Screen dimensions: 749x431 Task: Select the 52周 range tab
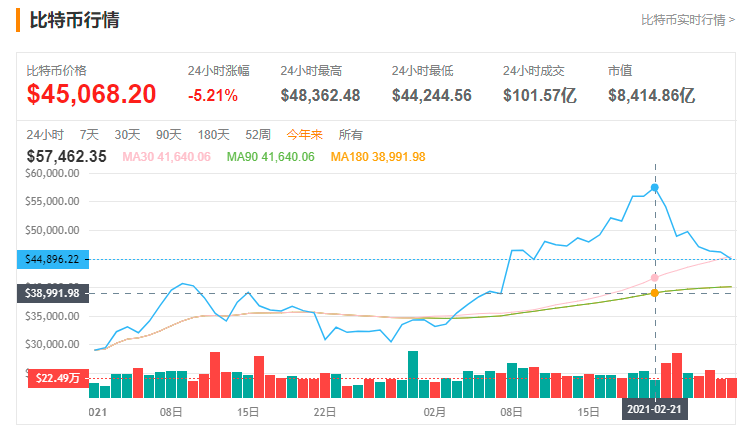coord(258,135)
